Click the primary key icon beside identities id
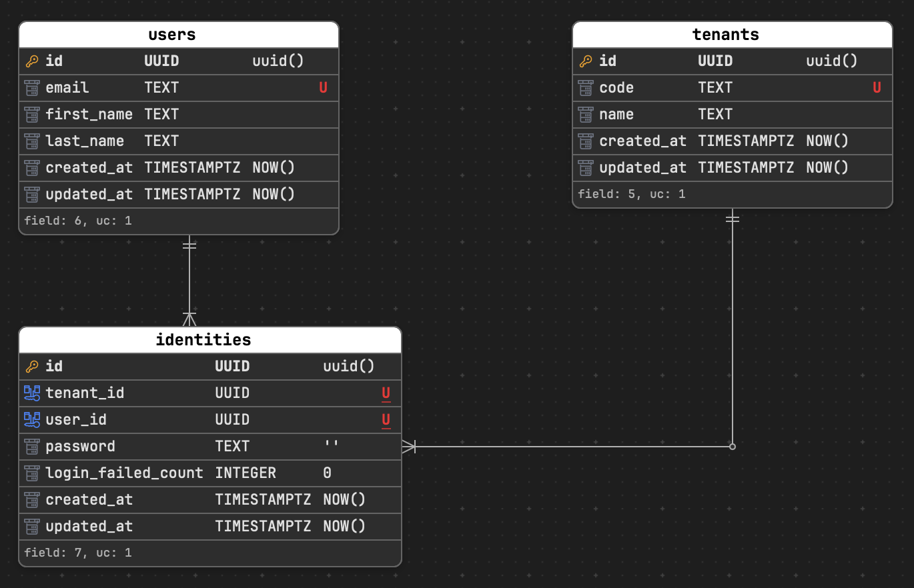914x588 pixels. coord(31,366)
